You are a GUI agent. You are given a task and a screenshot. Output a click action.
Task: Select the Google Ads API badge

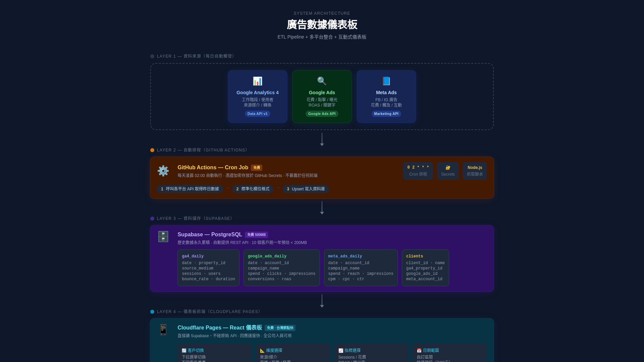pos(322,114)
